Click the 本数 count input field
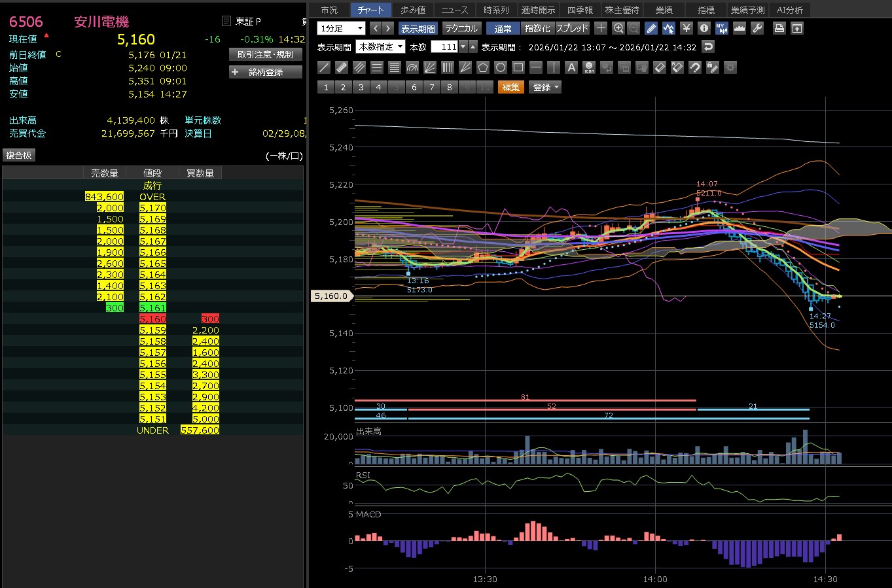 [445, 46]
